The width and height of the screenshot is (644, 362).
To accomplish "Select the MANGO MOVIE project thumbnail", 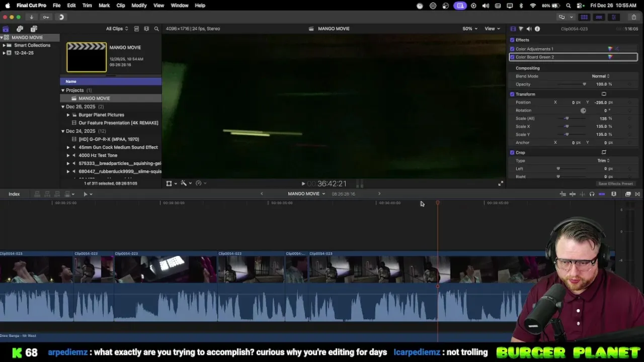I will pos(87,57).
